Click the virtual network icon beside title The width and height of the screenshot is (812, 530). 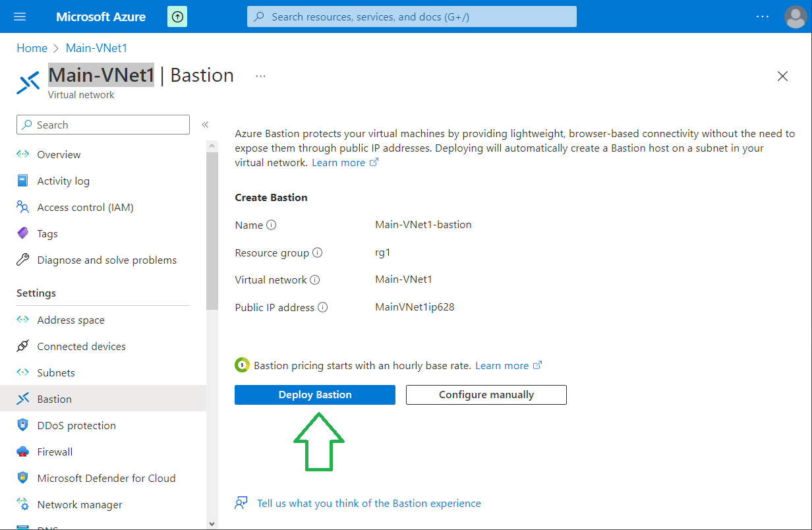click(28, 83)
